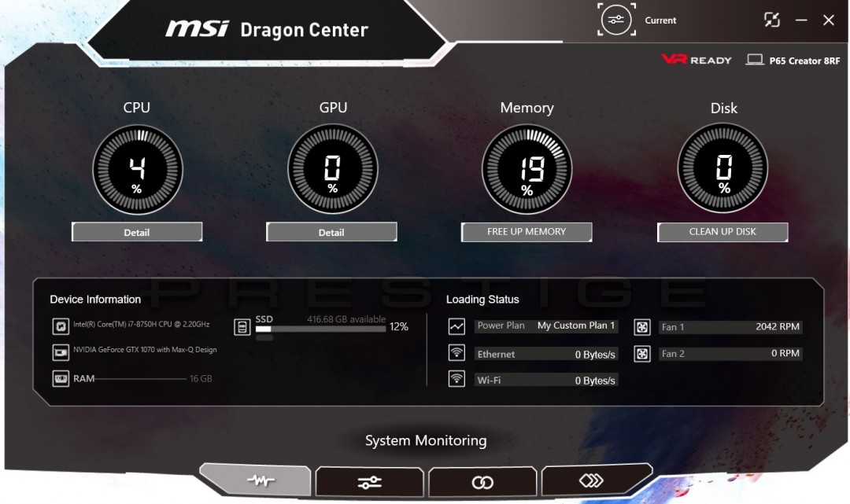Click the Fan 1 fan icon

[641, 326]
